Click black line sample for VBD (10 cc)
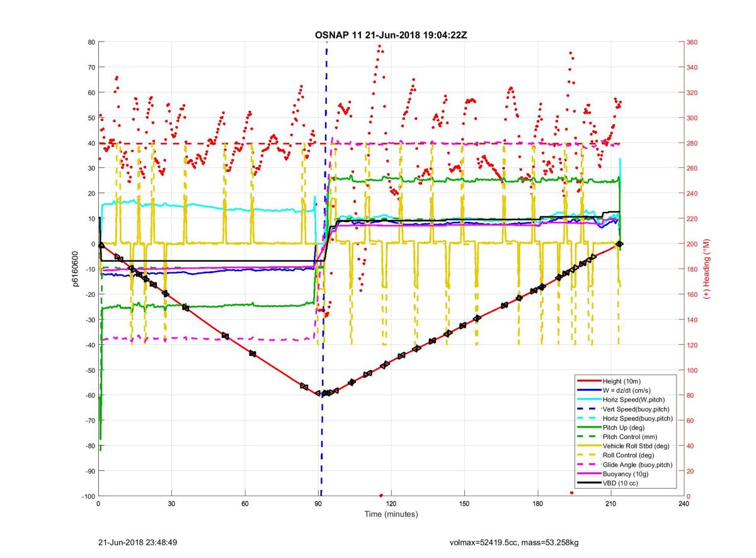The height and width of the screenshot is (558, 756). click(x=588, y=482)
